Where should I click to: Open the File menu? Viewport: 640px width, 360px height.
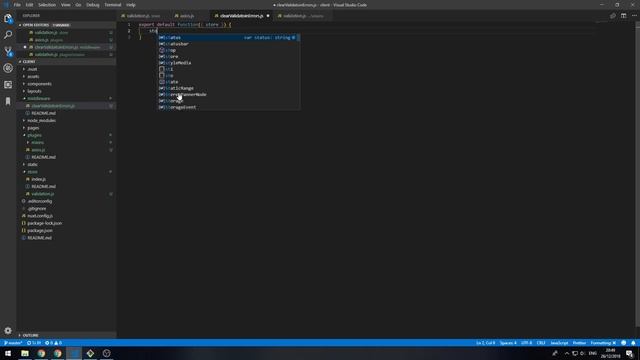tap(17, 5)
